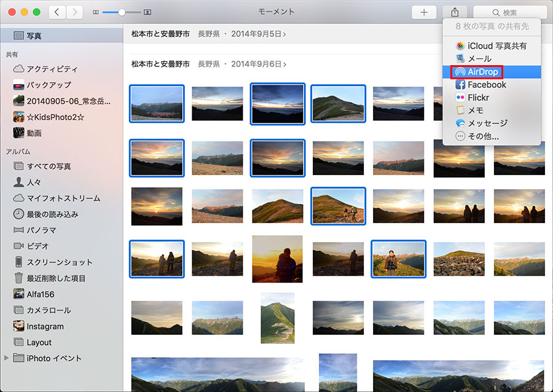This screenshot has width=553, height=392.
Task: Expand the iPhoto イベント folder
Action: (7, 358)
